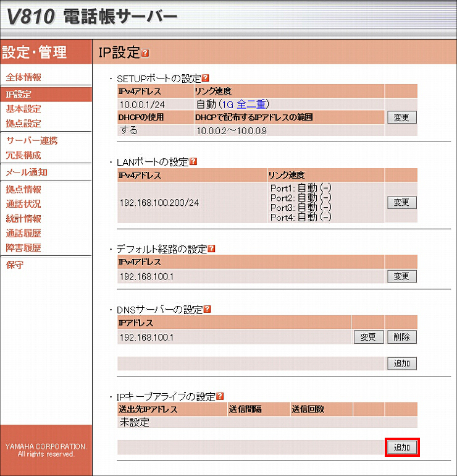Image resolution: width=457 pixels, height=476 pixels.
Task: Open メール通知 settings
Action: coord(27,172)
